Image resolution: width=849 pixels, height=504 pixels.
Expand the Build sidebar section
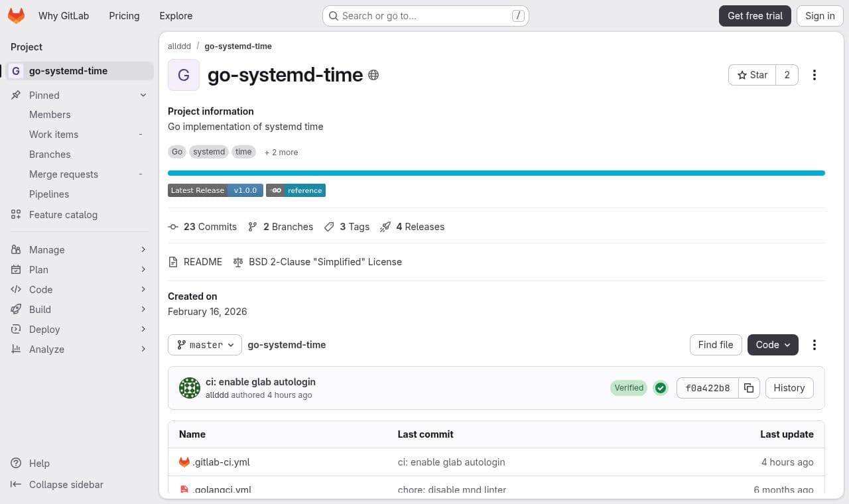[x=80, y=310]
